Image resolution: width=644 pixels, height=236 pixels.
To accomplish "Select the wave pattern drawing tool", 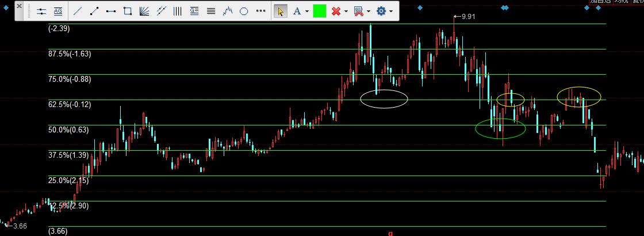I will coord(227,12).
